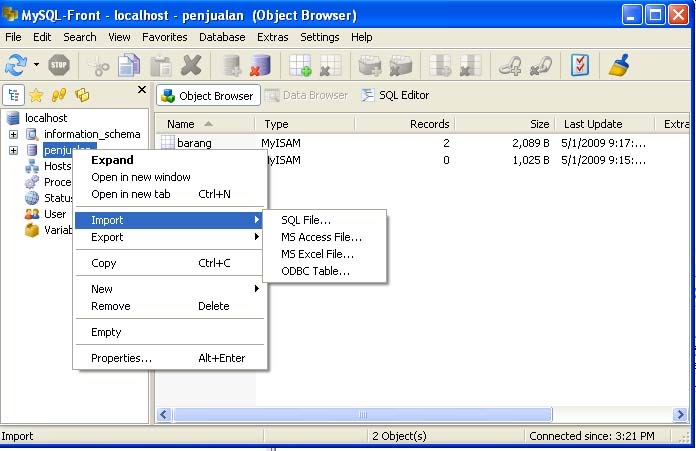Viewport: 696px width, 451px height.
Task: Open the Database menu
Action: (x=222, y=37)
